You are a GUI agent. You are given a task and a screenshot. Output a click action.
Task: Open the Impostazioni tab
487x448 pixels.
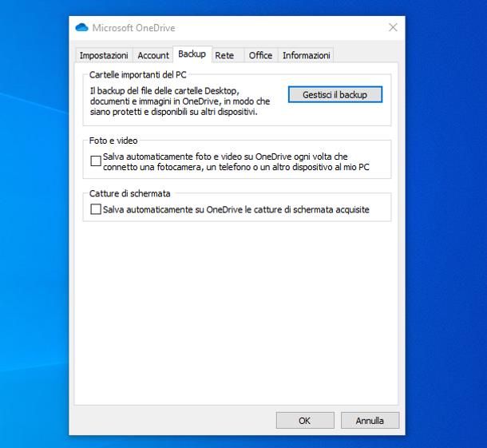tap(104, 56)
